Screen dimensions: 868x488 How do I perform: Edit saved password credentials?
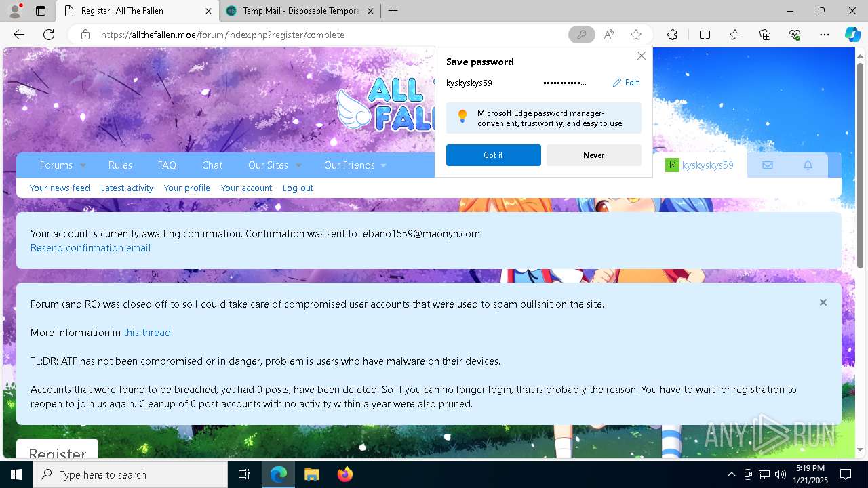[626, 83]
